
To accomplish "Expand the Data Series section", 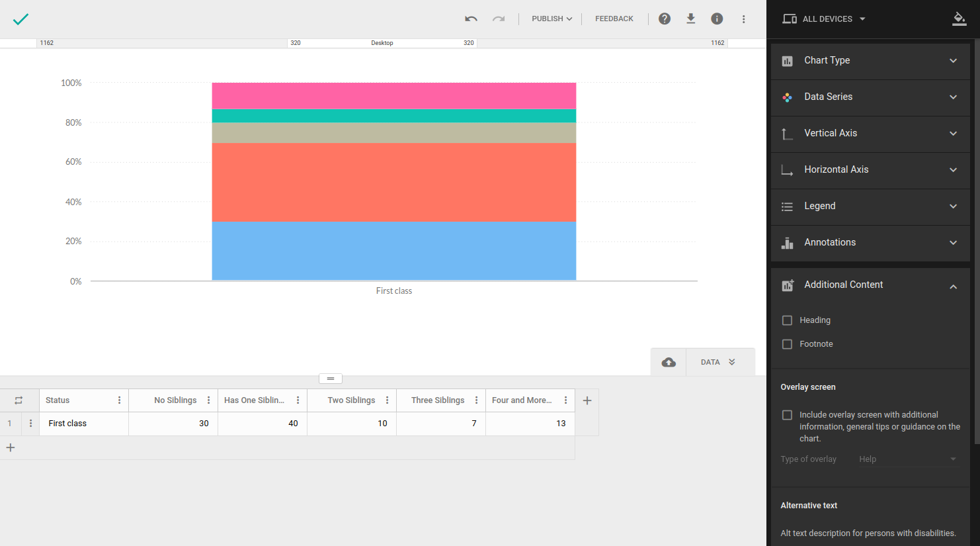I will [870, 97].
